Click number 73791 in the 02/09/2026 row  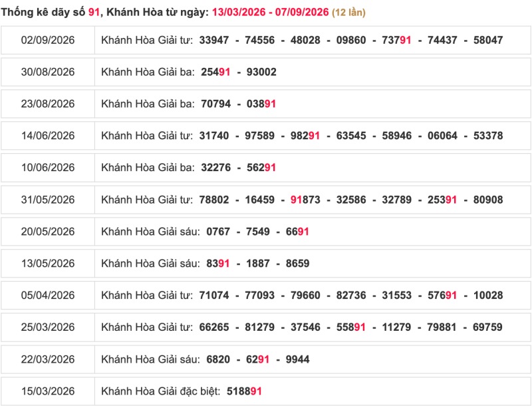(396, 40)
